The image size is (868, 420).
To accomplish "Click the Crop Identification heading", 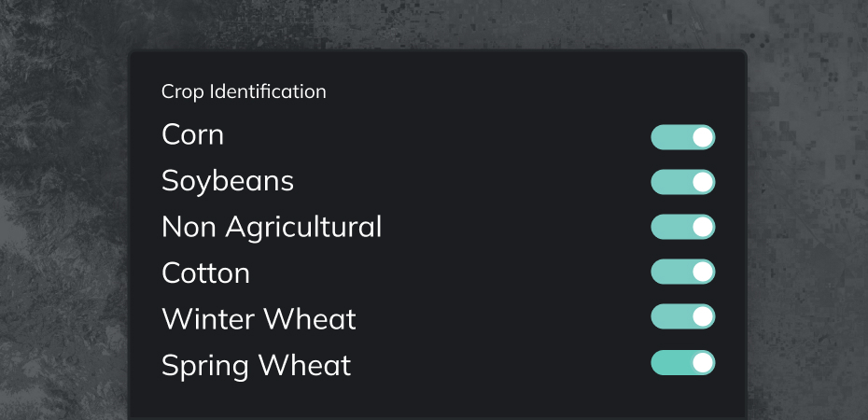I will coord(244,91).
